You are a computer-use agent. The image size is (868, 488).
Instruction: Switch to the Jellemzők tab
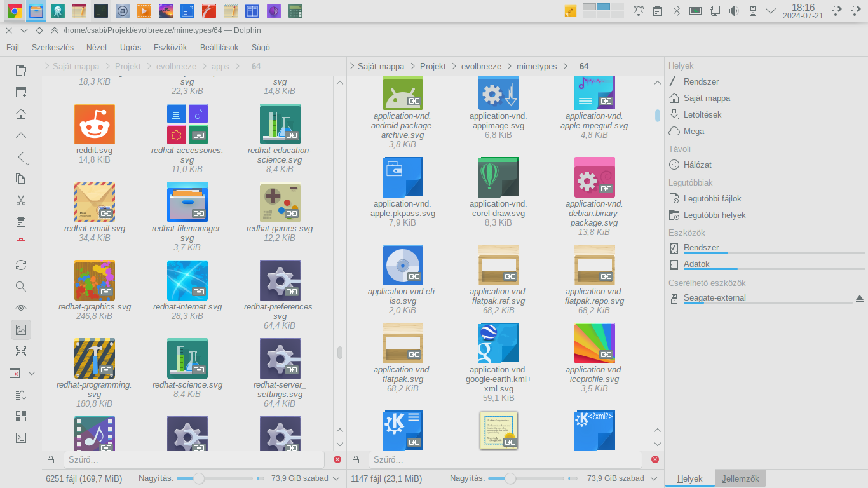[740, 479]
